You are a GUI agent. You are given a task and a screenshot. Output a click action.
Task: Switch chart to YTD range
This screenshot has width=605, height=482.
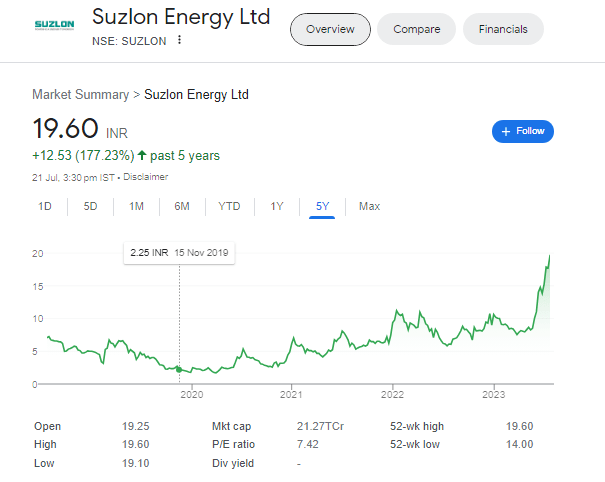click(229, 206)
